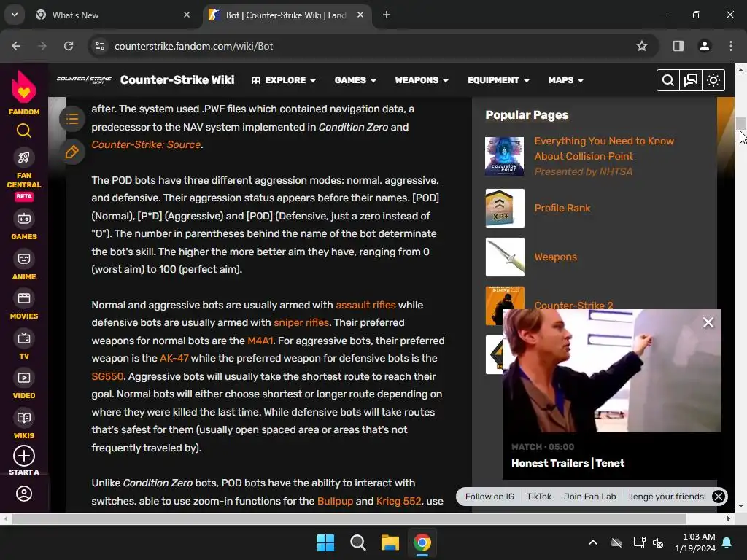
Task: Open the M4A1 article link
Action: [260, 341]
